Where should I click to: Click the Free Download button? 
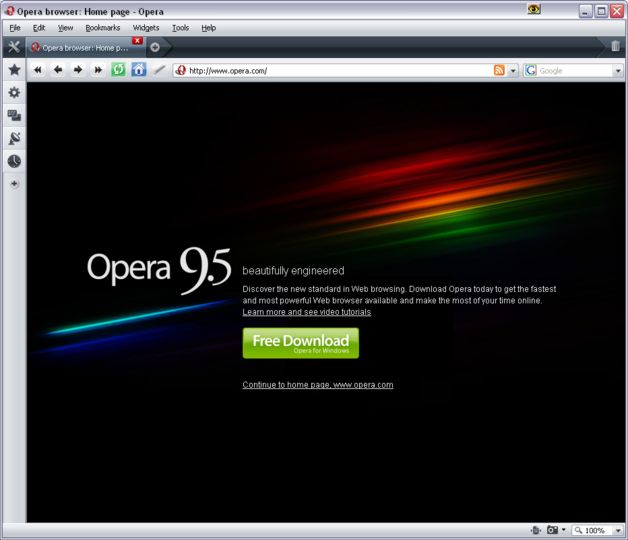tap(301, 343)
